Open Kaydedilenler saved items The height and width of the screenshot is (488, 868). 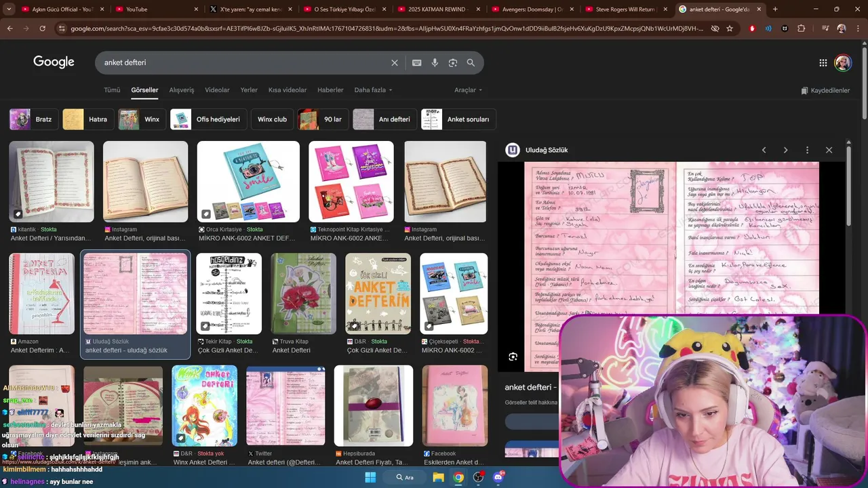pyautogui.click(x=825, y=90)
